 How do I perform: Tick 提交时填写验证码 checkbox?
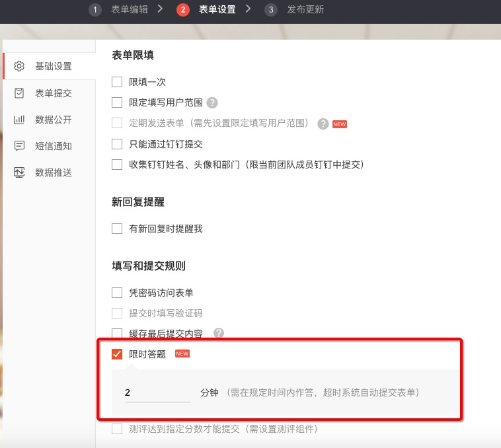117,313
